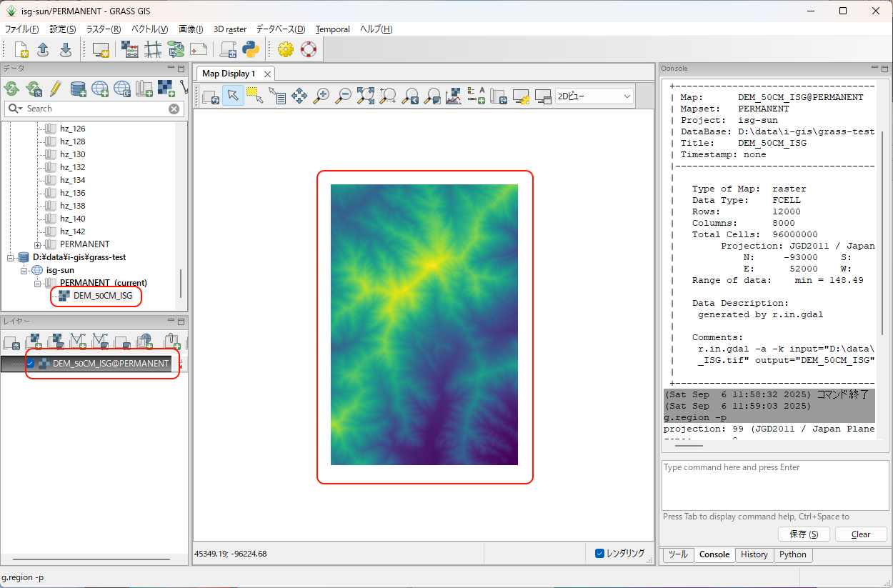Click the zoom in magnifier icon
Image resolution: width=893 pixels, height=588 pixels.
(321, 96)
